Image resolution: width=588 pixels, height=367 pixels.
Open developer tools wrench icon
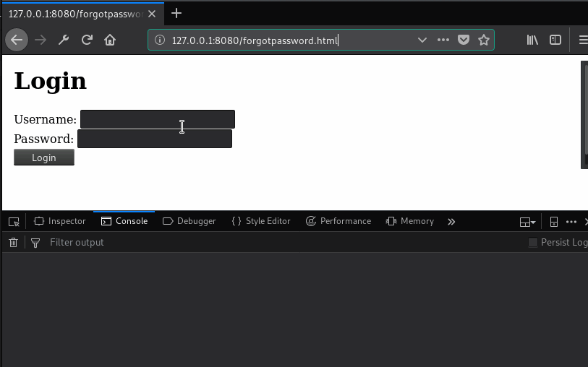tap(64, 40)
